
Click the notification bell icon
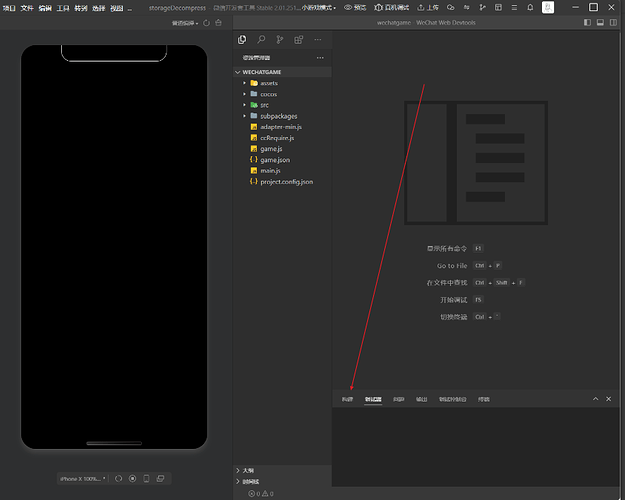coord(530,8)
